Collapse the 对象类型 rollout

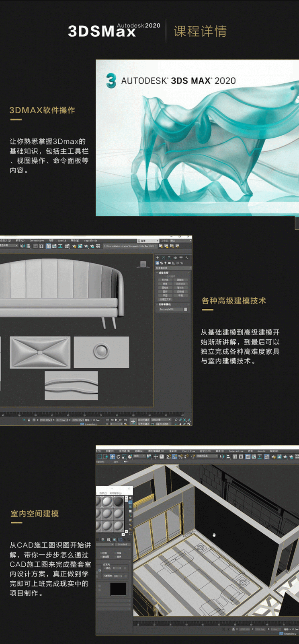(163, 272)
